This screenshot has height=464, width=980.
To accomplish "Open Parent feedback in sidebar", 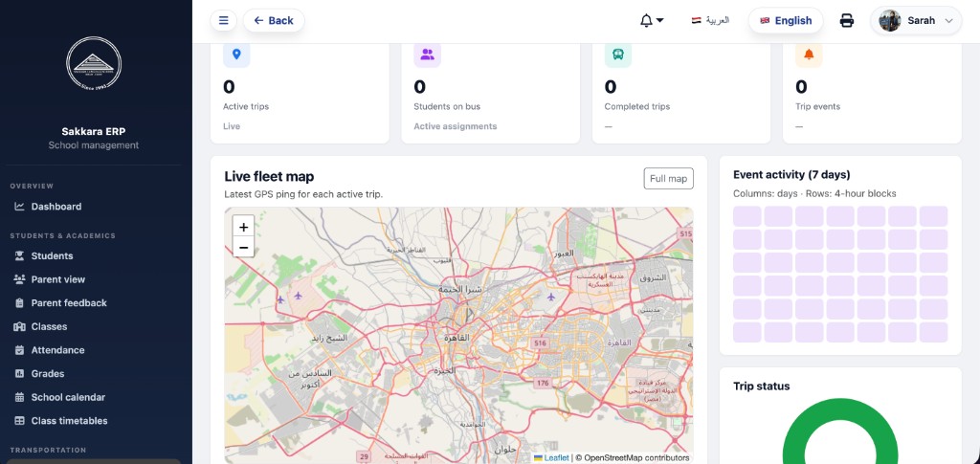I will click(x=94, y=303).
